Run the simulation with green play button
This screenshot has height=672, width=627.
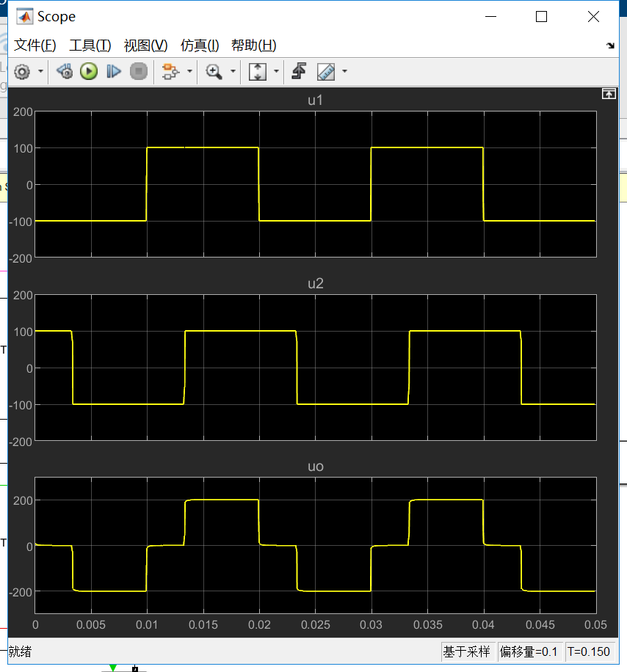tap(89, 71)
